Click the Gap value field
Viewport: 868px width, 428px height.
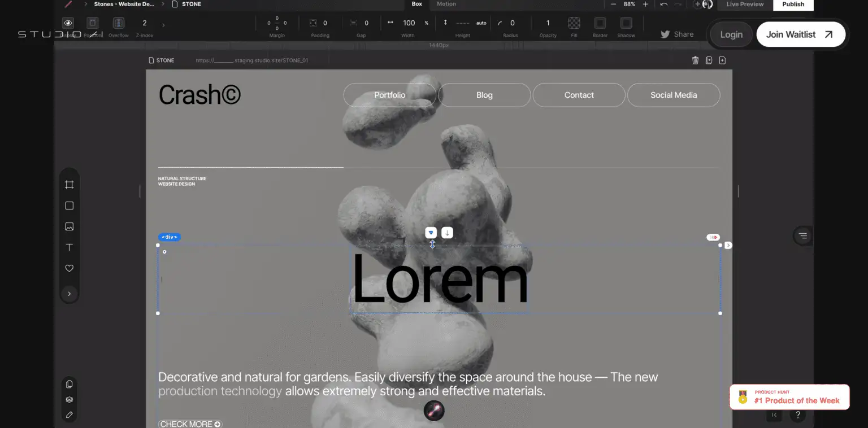366,23
